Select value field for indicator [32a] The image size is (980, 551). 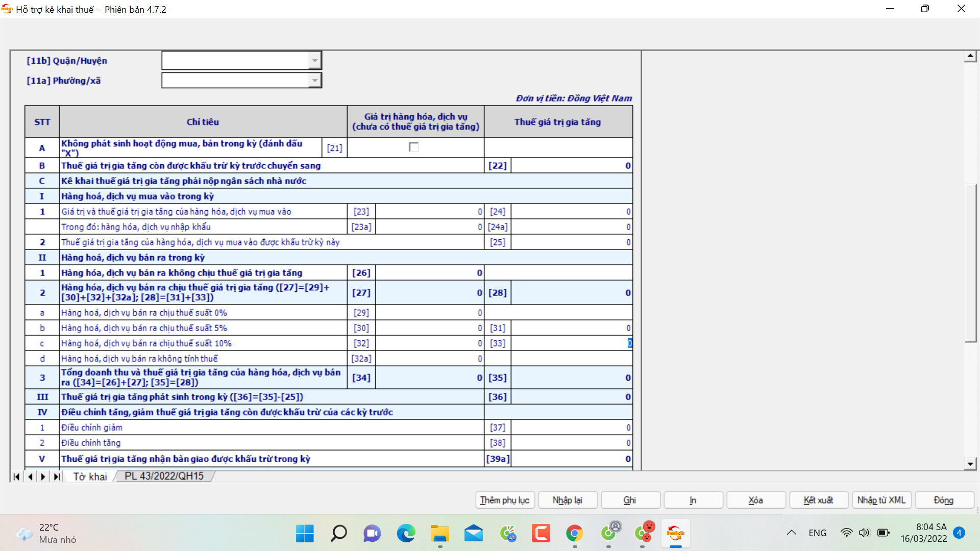[429, 358]
